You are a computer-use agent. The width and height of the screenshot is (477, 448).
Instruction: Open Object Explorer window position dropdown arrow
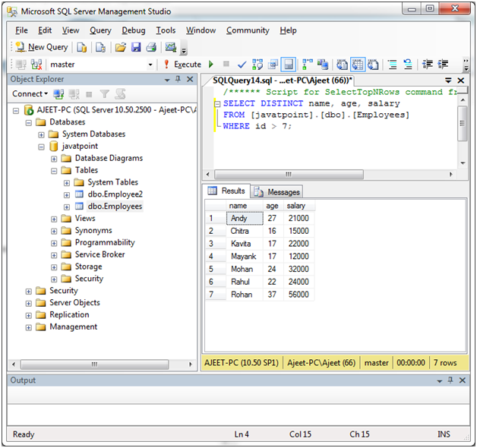tap(167, 80)
